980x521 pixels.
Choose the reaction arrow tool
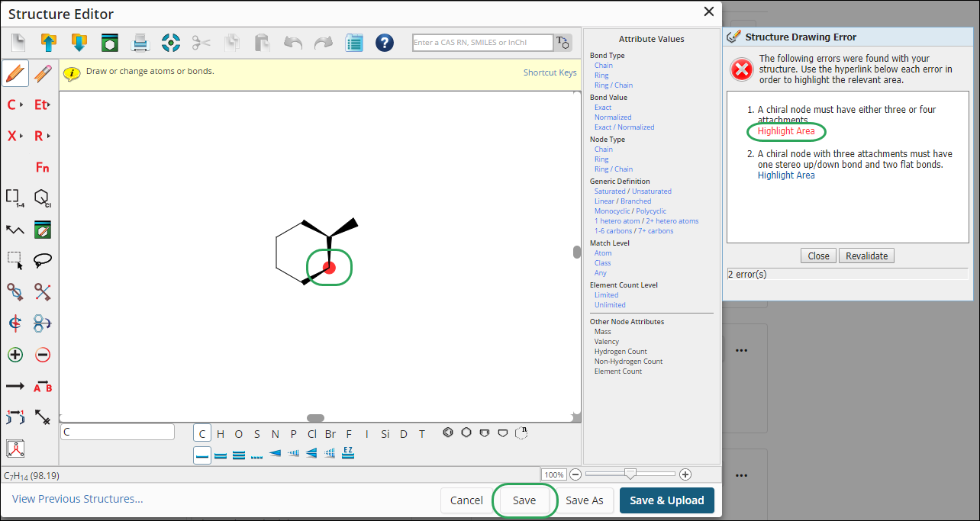click(x=15, y=386)
